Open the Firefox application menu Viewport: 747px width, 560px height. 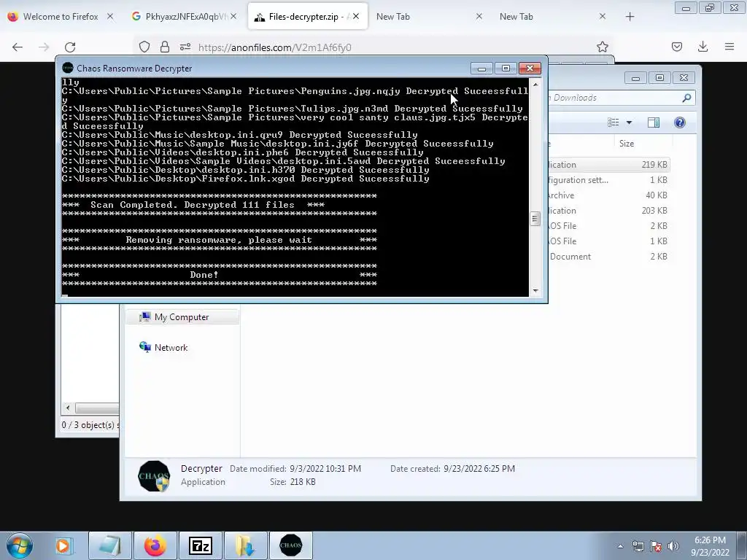click(x=729, y=47)
